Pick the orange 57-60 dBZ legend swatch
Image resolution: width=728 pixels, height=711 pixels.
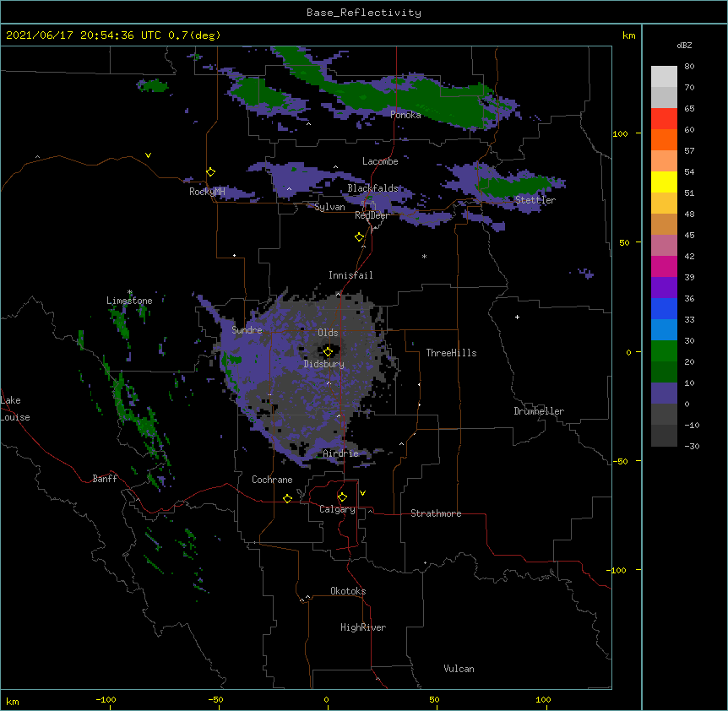pos(664,139)
